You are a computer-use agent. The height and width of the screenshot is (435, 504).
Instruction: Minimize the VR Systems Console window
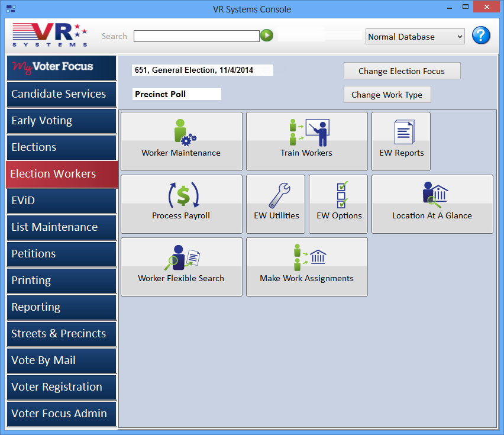(450, 7)
